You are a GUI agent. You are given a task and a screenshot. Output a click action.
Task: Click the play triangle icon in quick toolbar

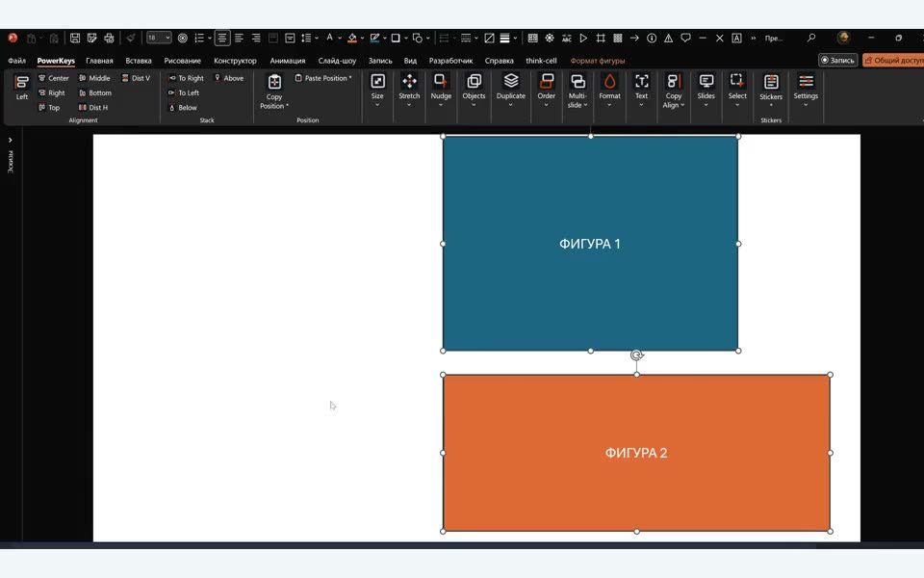coord(583,39)
